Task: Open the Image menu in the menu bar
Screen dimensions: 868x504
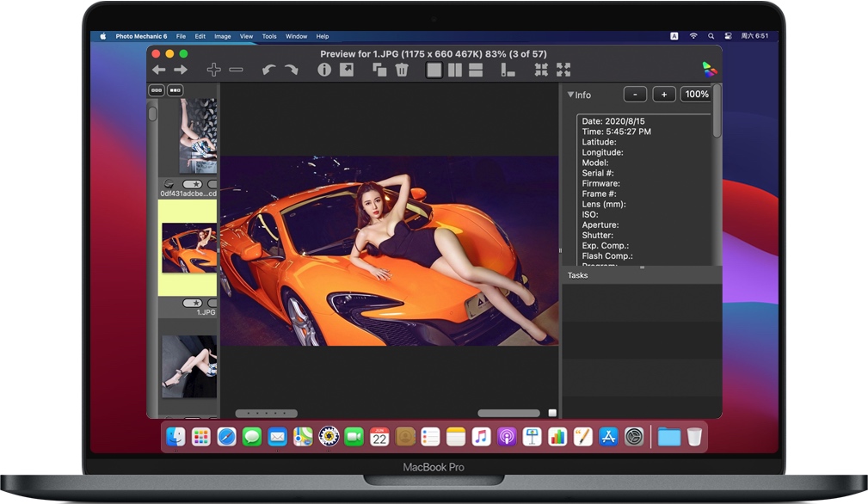Action: coord(222,36)
